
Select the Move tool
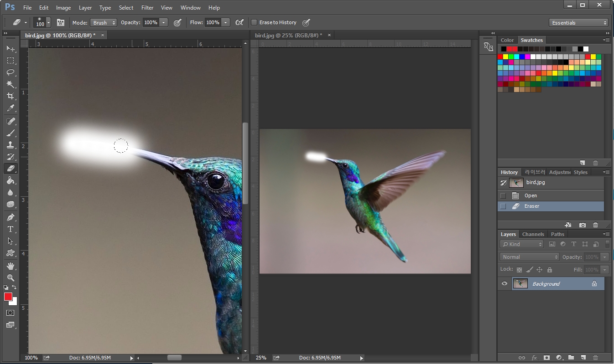click(10, 48)
